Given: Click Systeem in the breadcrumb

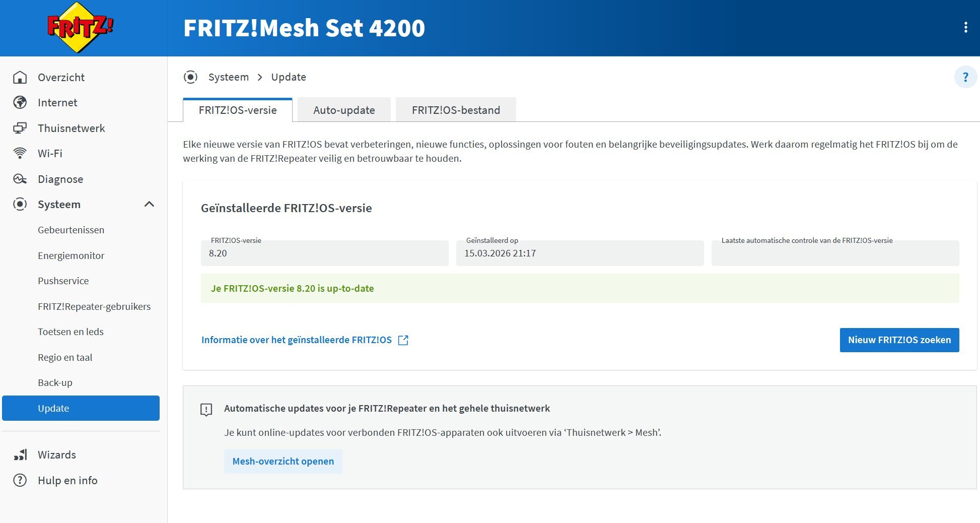Looking at the screenshot, I should pyautogui.click(x=229, y=77).
